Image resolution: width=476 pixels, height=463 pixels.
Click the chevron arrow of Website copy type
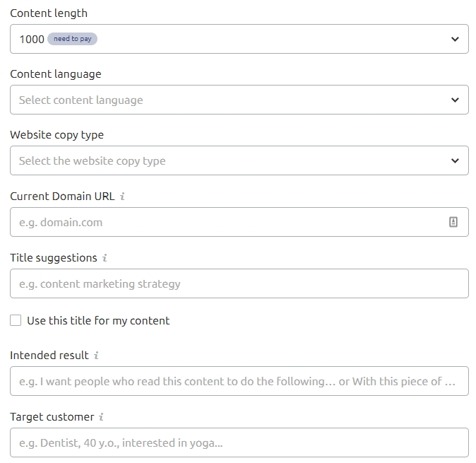pyautogui.click(x=455, y=160)
